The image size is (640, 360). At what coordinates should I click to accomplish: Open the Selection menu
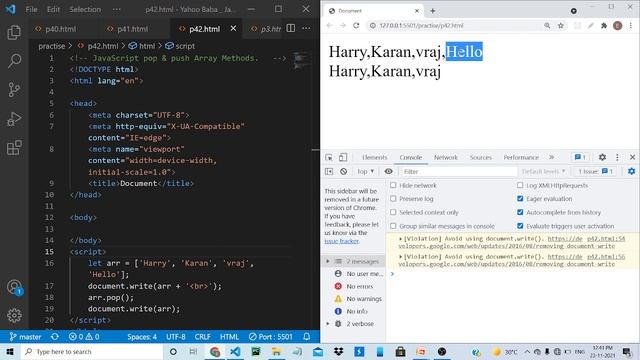pyautogui.click(x=85, y=9)
